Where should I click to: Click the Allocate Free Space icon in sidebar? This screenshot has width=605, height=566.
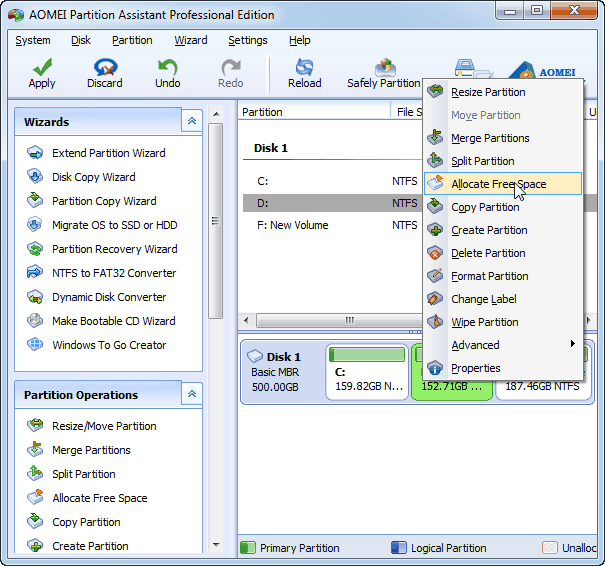(x=35, y=498)
